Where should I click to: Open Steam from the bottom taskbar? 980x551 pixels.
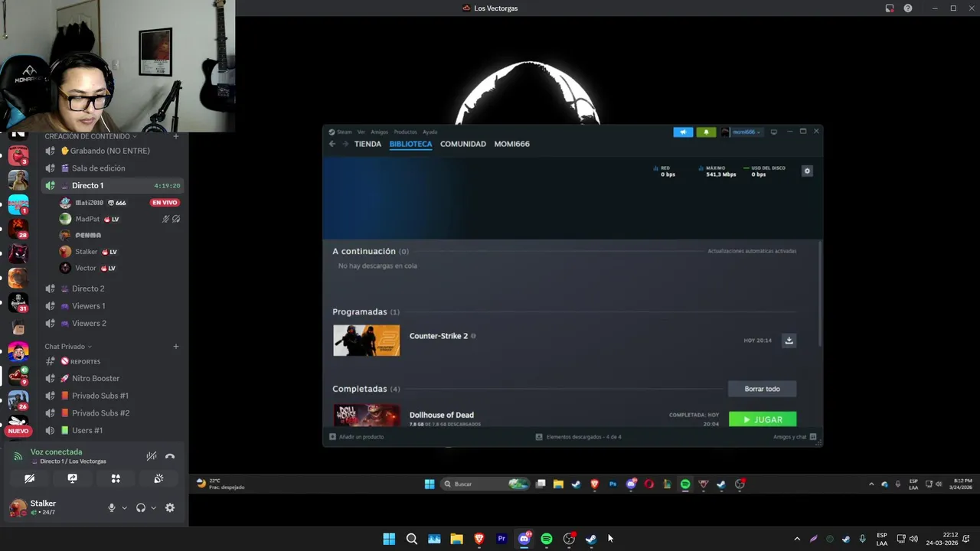pyautogui.click(x=591, y=539)
